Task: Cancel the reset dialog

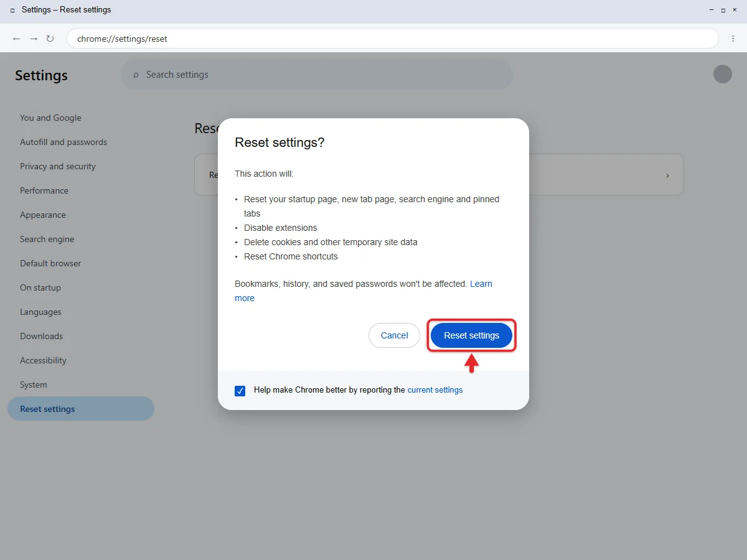Action: pos(394,335)
